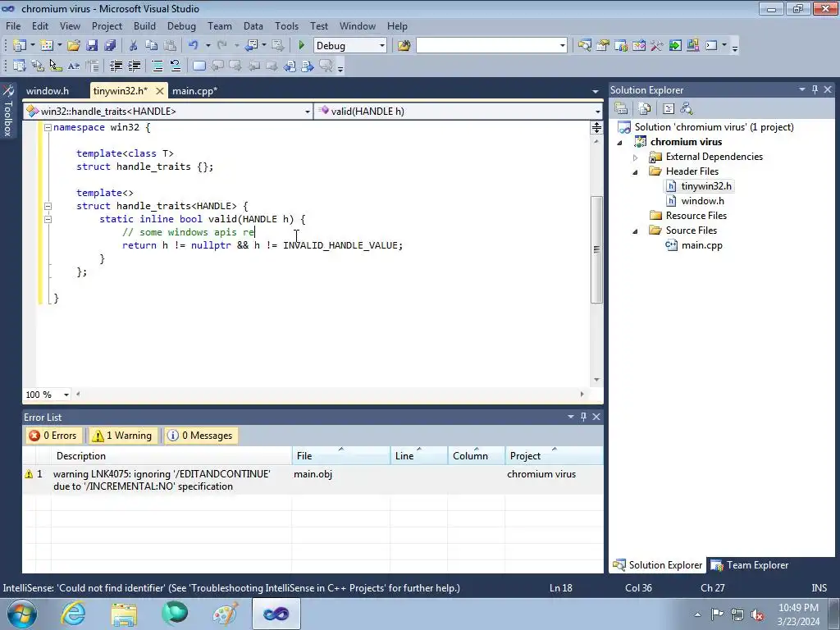
Task: Click the Increase Indent icon
Action: [x=134, y=66]
